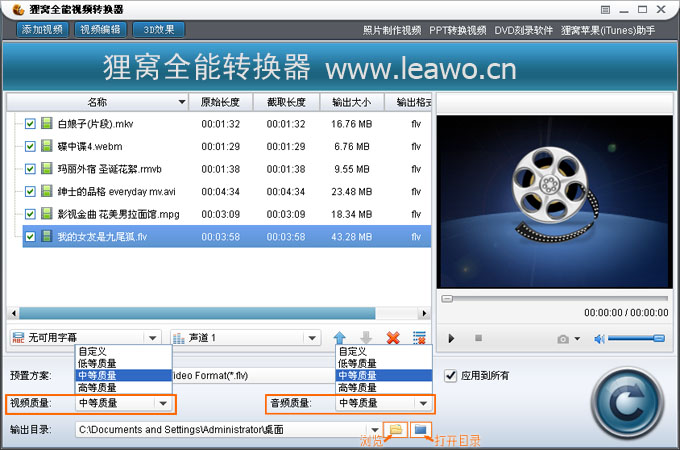This screenshot has width=680, height=450.
Task: Choose 高等质量 in video quality list
Action: point(124,387)
